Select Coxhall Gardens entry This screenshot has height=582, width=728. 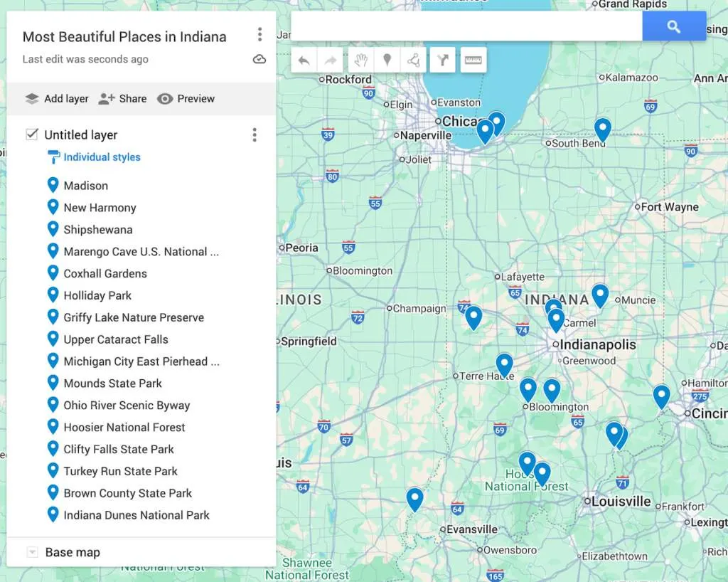105,274
